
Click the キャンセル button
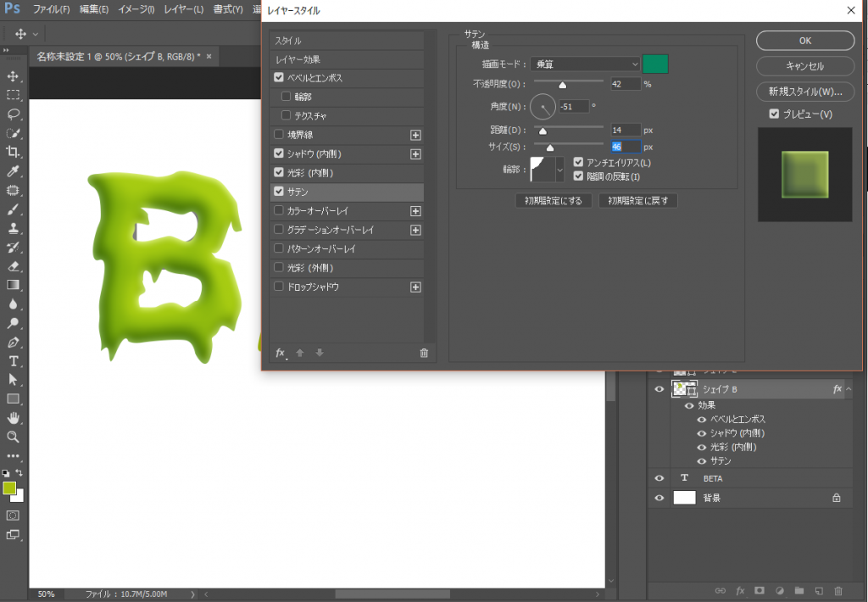pyautogui.click(x=805, y=66)
